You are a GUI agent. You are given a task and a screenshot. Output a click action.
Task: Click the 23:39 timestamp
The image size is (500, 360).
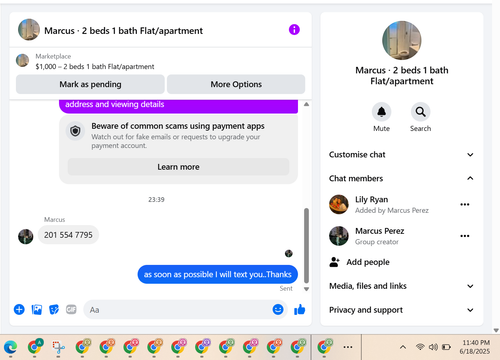(x=156, y=199)
